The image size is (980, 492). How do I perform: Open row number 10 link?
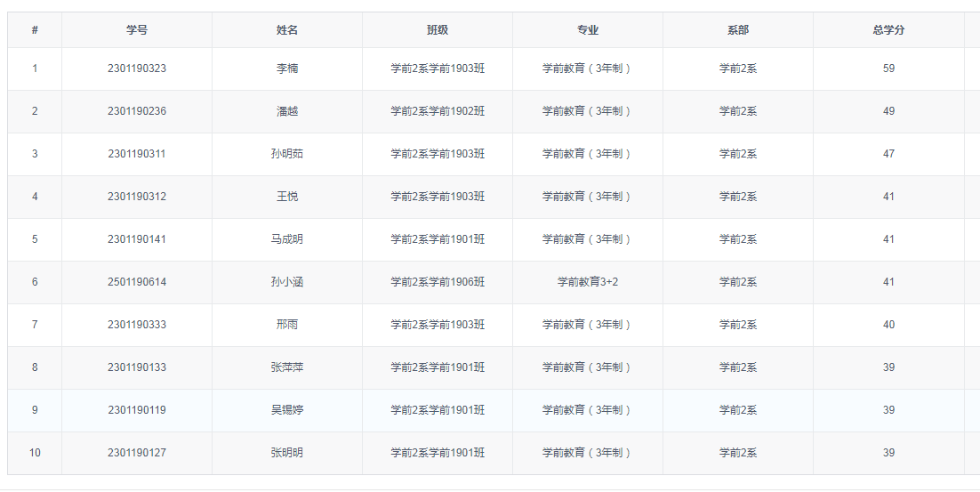pyautogui.click(x=35, y=453)
